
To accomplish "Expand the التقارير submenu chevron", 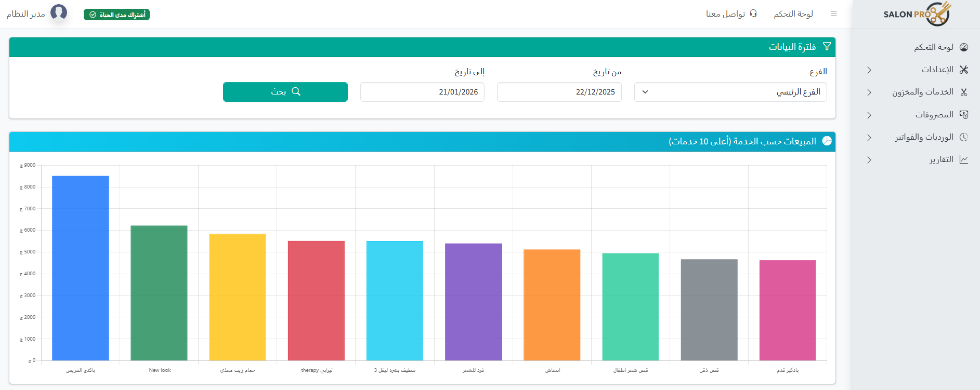I will (869, 160).
